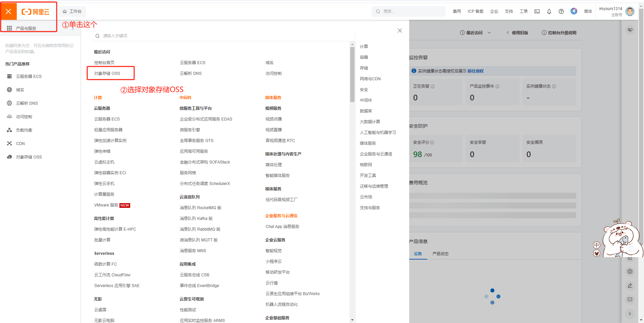Open the notifications bell

[x=549, y=11]
